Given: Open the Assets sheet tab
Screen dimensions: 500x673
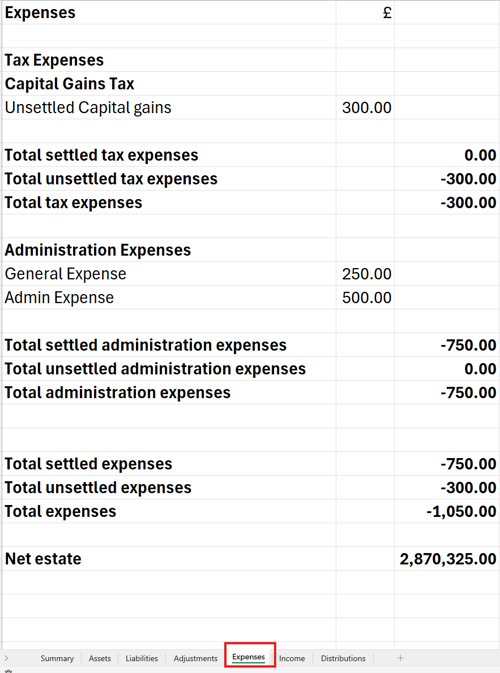Looking at the screenshot, I should [100, 658].
